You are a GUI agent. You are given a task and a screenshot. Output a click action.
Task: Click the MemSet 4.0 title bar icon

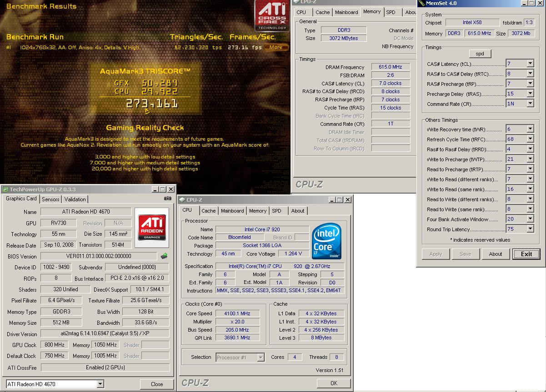(421, 3)
